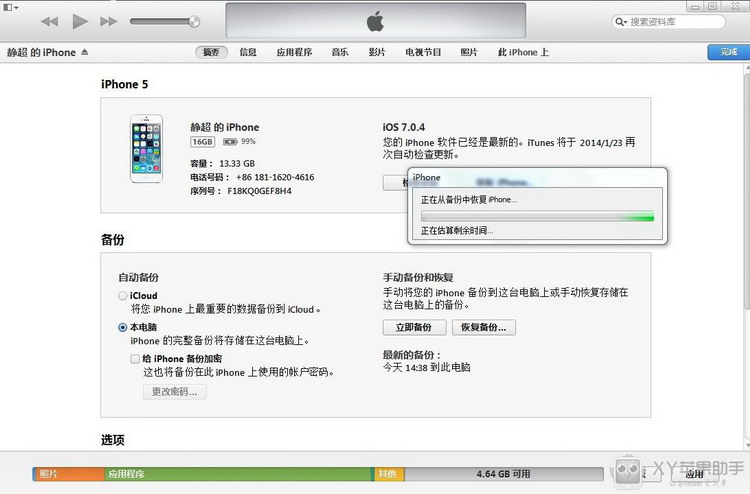The width and height of the screenshot is (750, 494).
Task: Click the 今天 14:38 到此电脑 backup text
Action: (x=427, y=367)
